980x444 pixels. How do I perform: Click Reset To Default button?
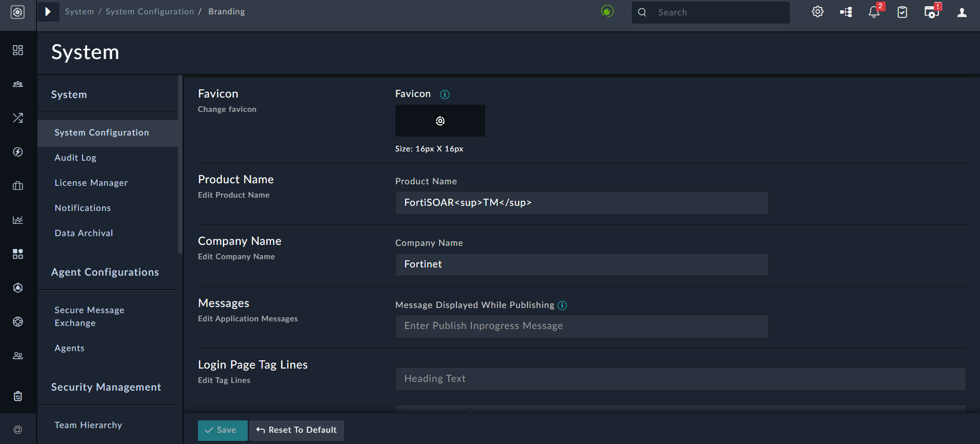[x=296, y=430]
